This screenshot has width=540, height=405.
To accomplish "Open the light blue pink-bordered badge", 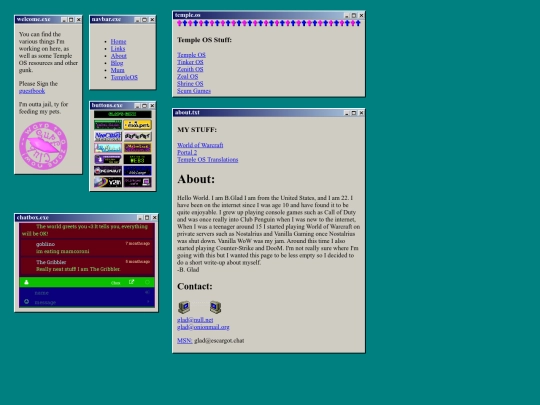I will click(x=108, y=148).
